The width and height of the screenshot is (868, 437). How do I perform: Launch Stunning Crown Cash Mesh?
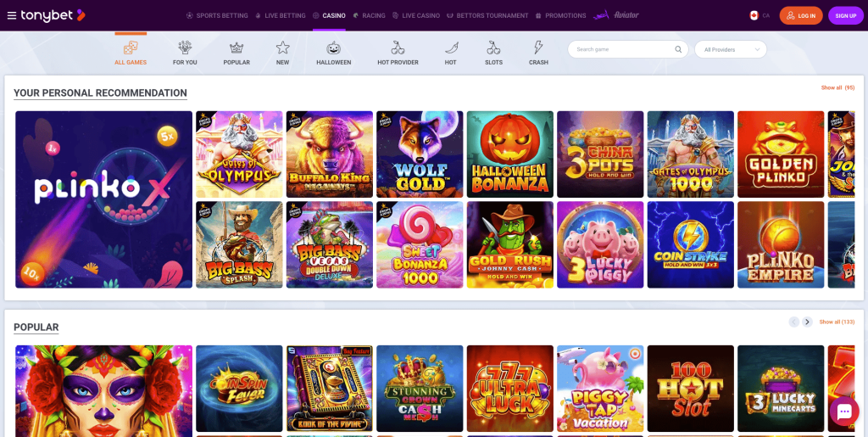pos(420,389)
